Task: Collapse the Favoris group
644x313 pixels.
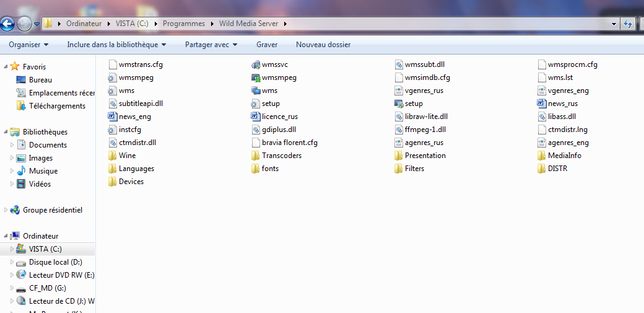Action: click(x=6, y=67)
